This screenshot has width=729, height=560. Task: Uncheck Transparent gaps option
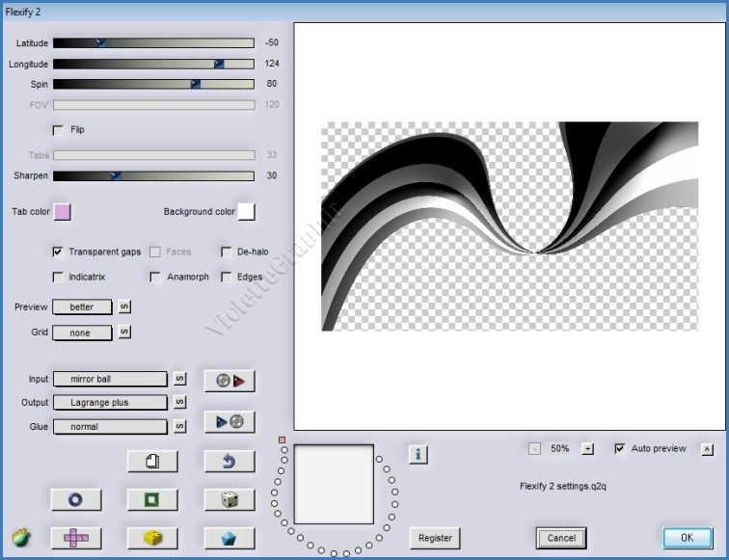(58, 252)
